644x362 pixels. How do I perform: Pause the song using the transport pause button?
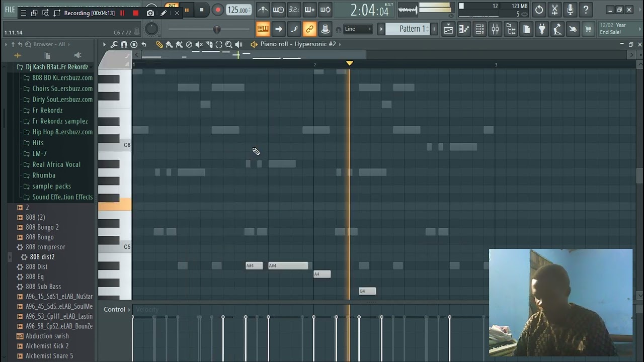187,10
